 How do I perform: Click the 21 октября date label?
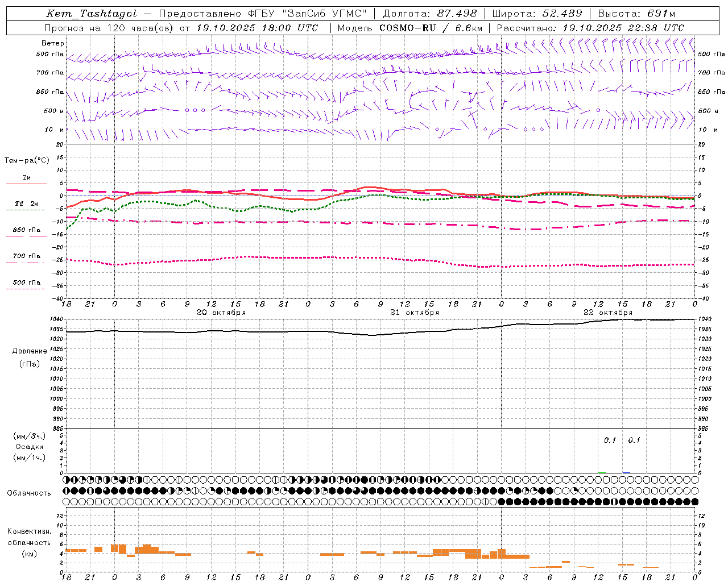(415, 312)
